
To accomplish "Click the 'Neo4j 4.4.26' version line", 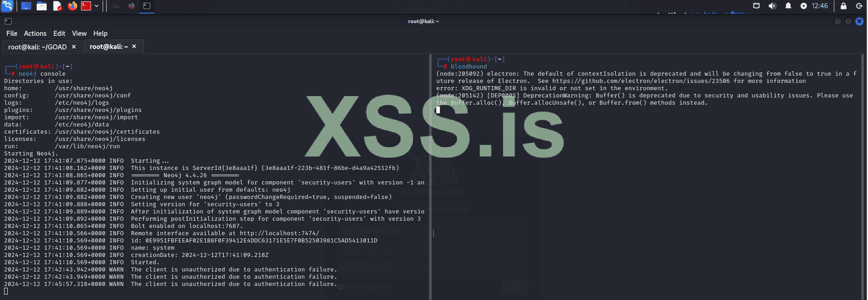I will (185, 175).
